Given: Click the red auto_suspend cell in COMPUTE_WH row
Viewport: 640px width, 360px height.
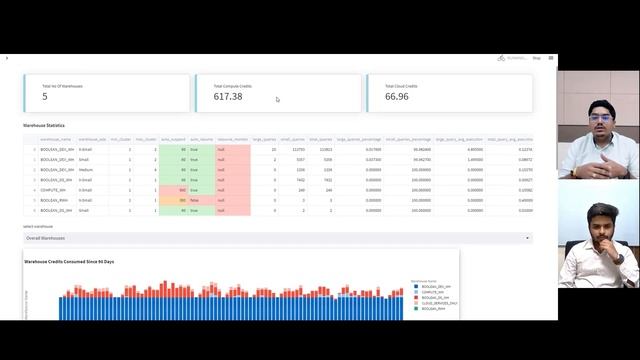Looking at the screenshot, I should pyautogui.click(x=173, y=190).
